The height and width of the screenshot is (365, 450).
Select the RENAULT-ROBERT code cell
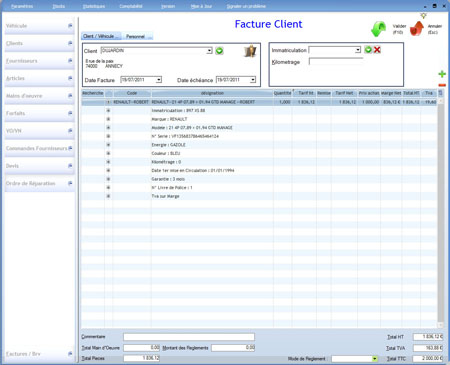131,102
